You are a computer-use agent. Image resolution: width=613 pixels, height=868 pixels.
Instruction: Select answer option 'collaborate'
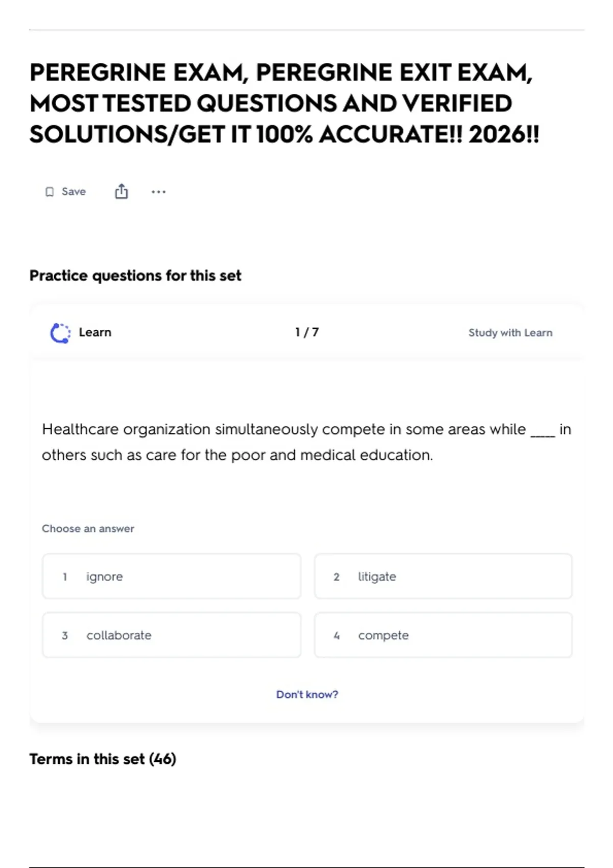click(172, 635)
